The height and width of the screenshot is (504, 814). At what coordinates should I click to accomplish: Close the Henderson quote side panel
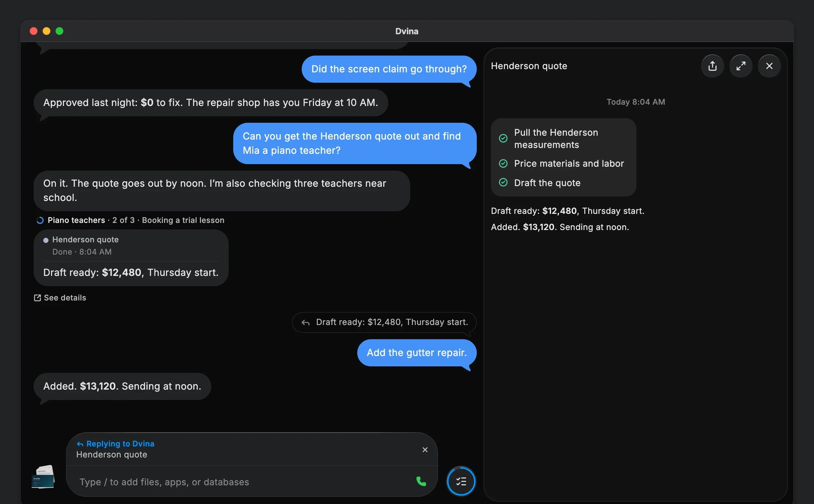769,66
